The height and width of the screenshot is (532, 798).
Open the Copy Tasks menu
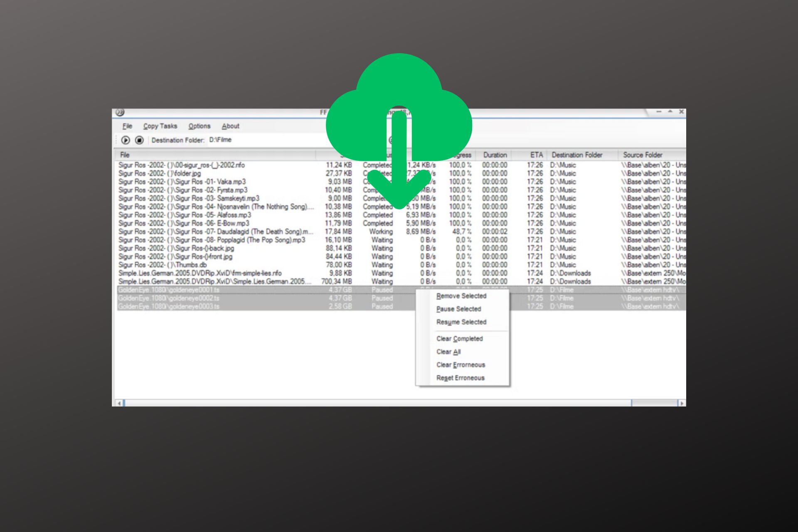pyautogui.click(x=160, y=126)
